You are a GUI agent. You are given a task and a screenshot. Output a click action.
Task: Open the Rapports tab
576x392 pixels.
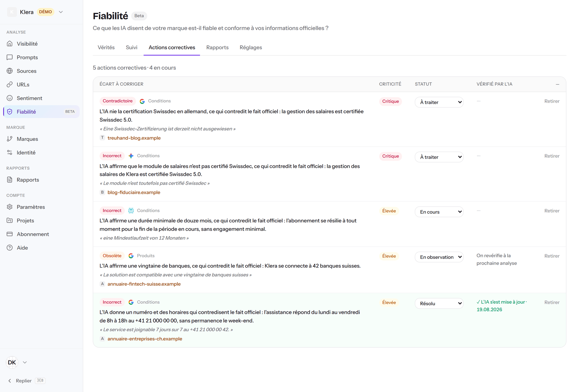(217, 47)
